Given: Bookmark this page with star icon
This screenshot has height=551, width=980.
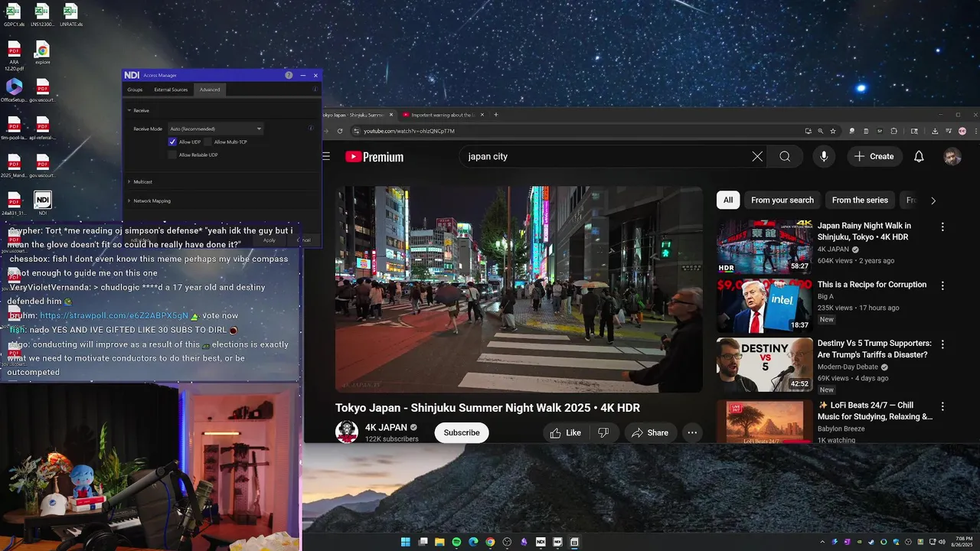Looking at the screenshot, I should click(x=833, y=131).
